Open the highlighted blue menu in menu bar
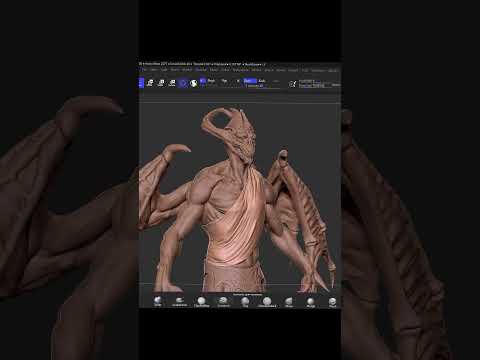The image size is (480, 360). [201, 70]
